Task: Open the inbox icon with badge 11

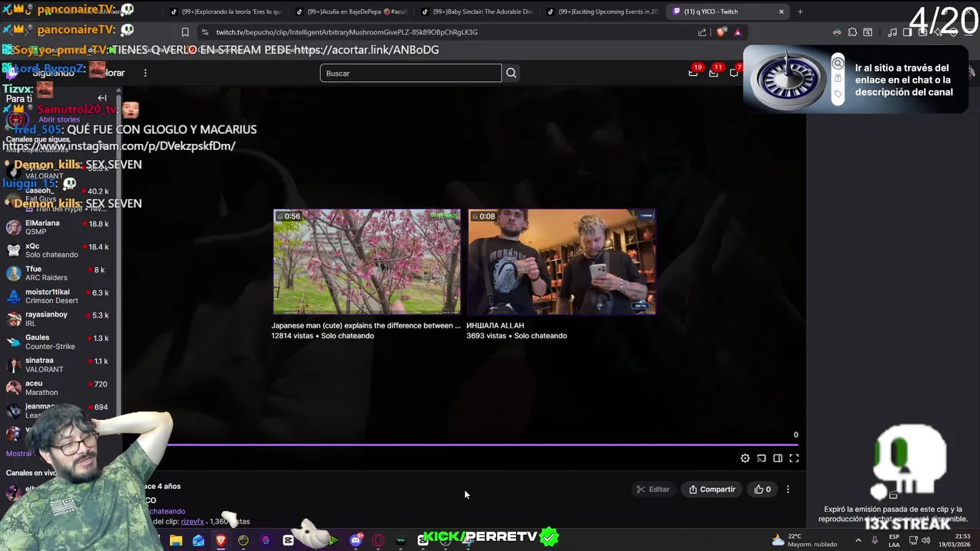Action: click(714, 72)
